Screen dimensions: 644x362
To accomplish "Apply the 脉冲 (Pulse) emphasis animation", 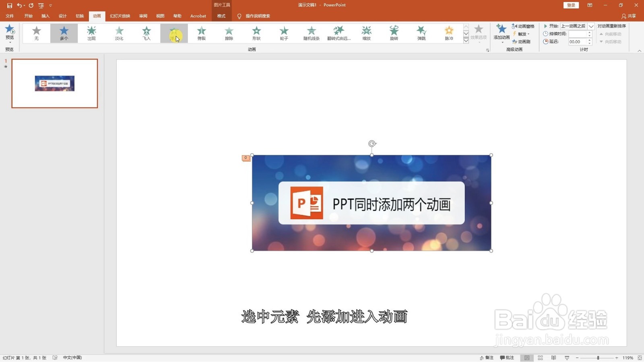I will [449, 33].
